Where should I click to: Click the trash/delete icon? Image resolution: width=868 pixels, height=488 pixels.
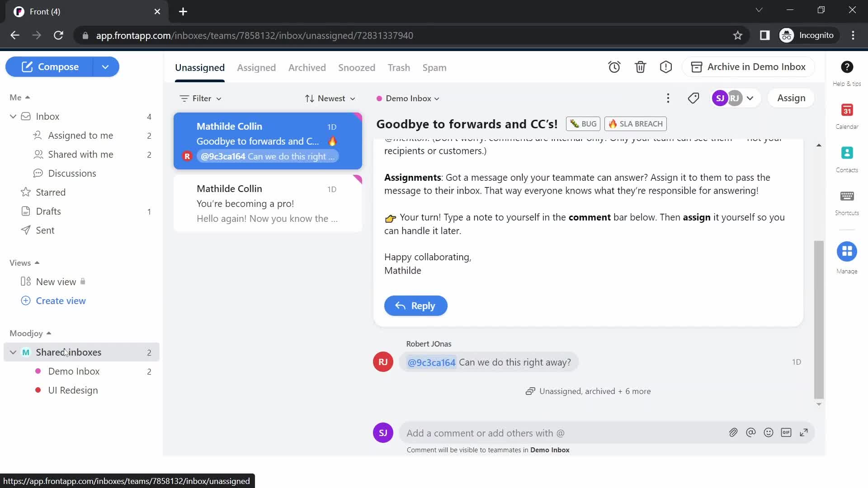pyautogui.click(x=641, y=67)
